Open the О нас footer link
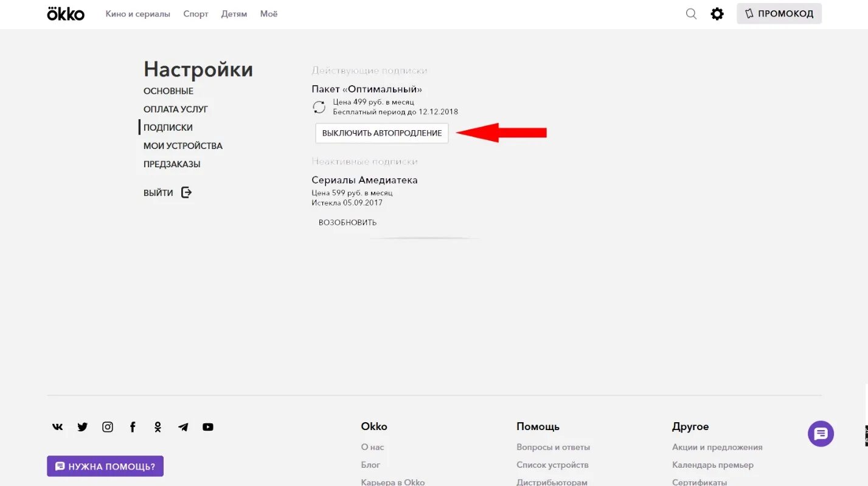The image size is (868, 486). 372,447
